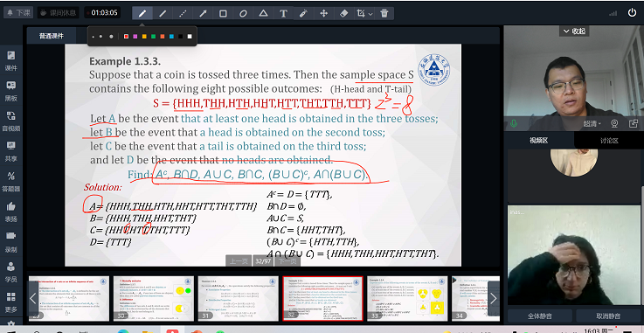
Task: Select the eraser tool in annotation toolbar
Action: pyautogui.click(x=343, y=13)
